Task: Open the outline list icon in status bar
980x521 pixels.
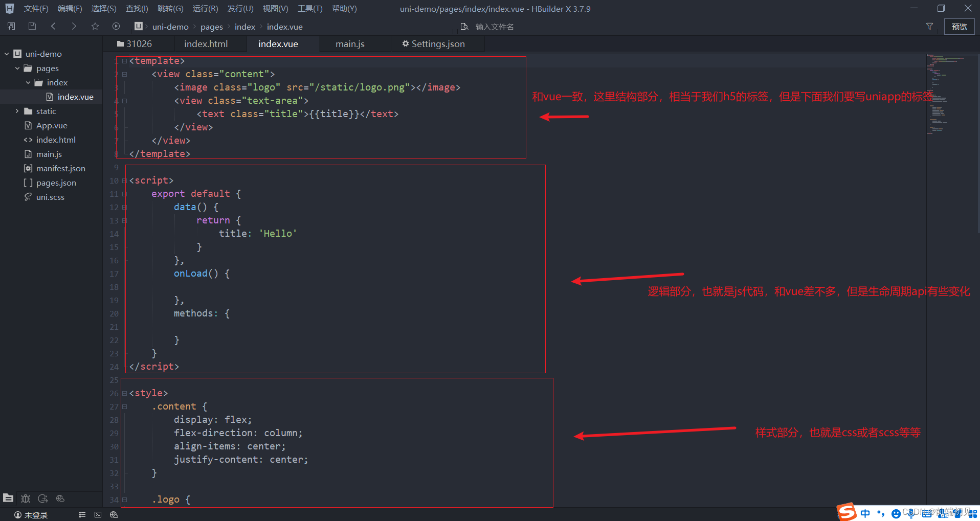Action: coord(82,515)
